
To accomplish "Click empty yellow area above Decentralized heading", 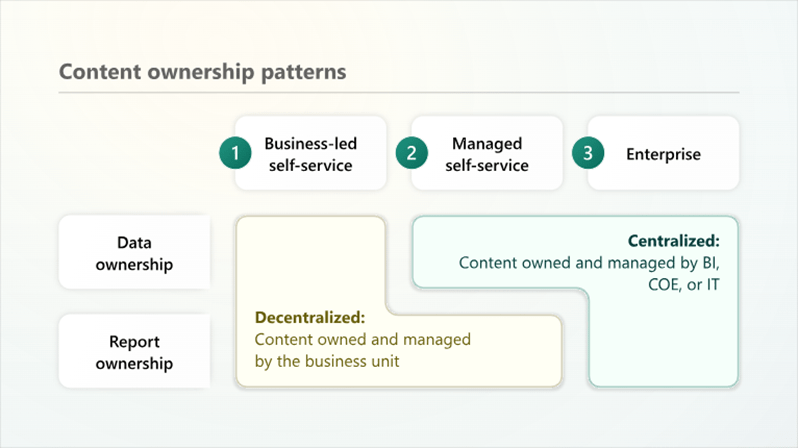I will (x=310, y=260).
